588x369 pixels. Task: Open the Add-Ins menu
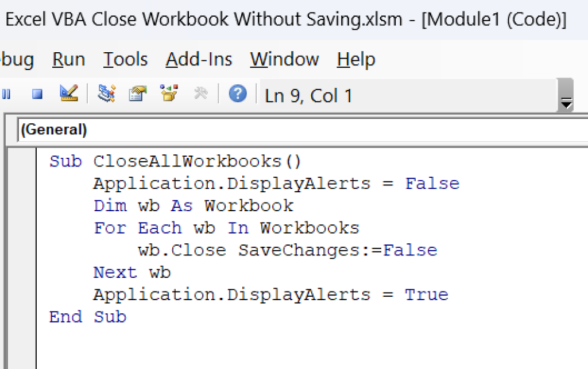click(x=198, y=59)
